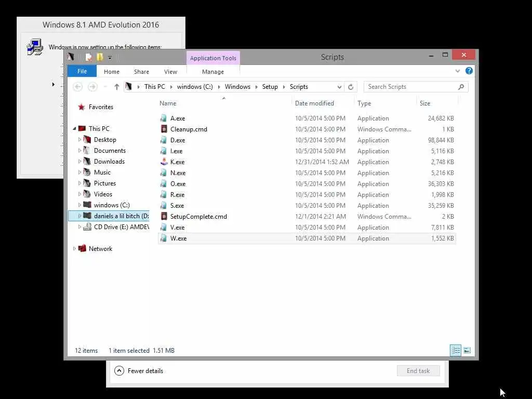Click End task button in Task Manager

point(418,371)
